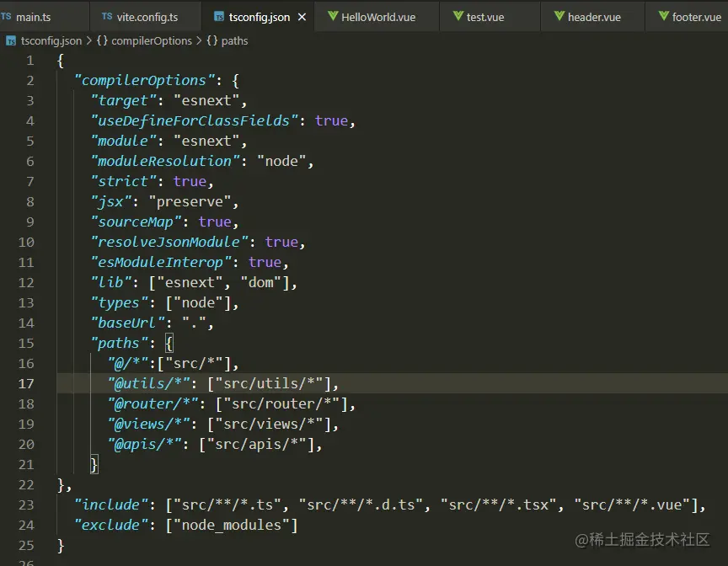This screenshot has height=566, width=728.
Task: Click line number 17 in the gutter
Action: point(26,383)
